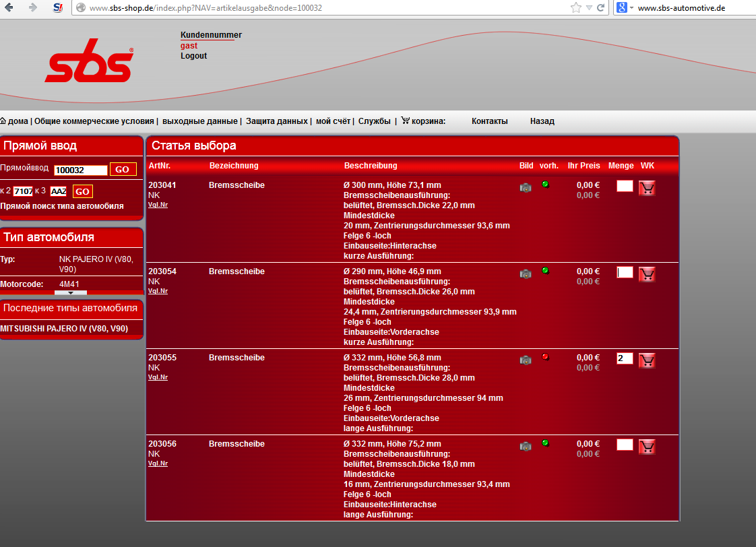Click cart icon for article 203056

tap(647, 447)
